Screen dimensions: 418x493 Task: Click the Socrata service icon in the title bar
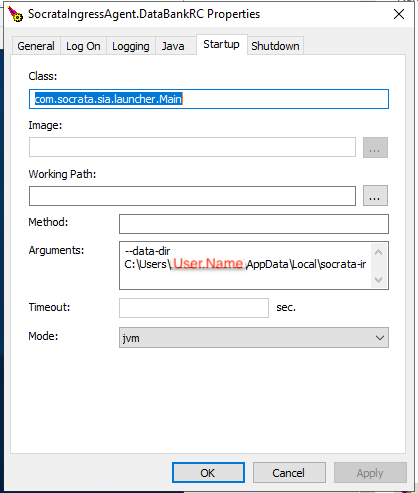point(15,14)
